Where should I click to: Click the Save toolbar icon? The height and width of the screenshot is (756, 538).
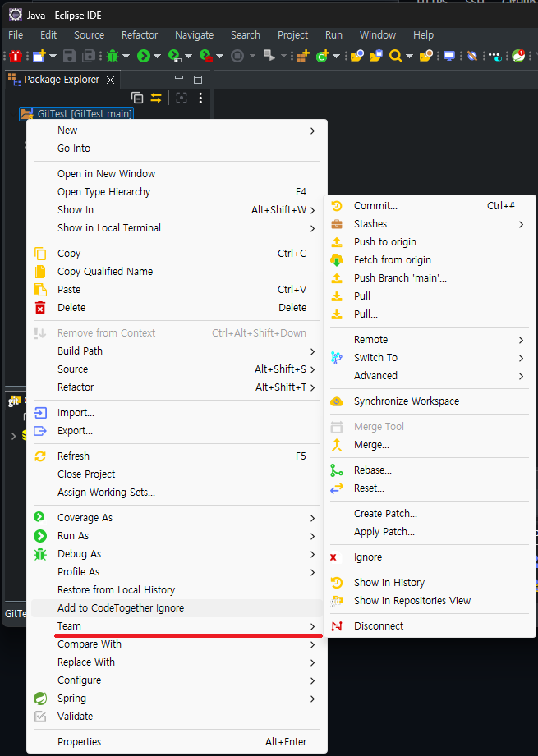[70, 56]
